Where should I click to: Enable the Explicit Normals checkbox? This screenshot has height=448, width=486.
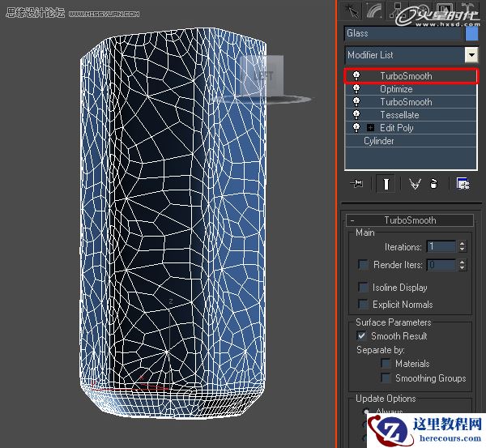click(x=363, y=305)
